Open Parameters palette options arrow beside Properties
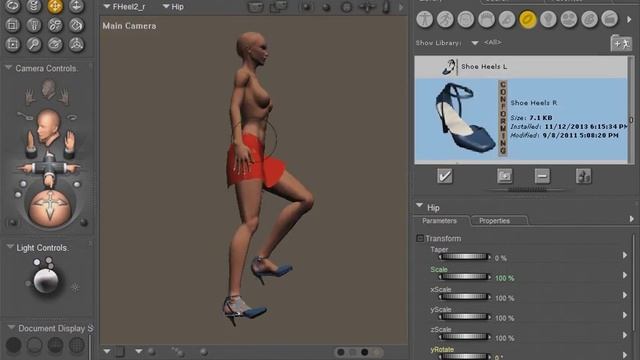 pyautogui.click(x=631, y=219)
